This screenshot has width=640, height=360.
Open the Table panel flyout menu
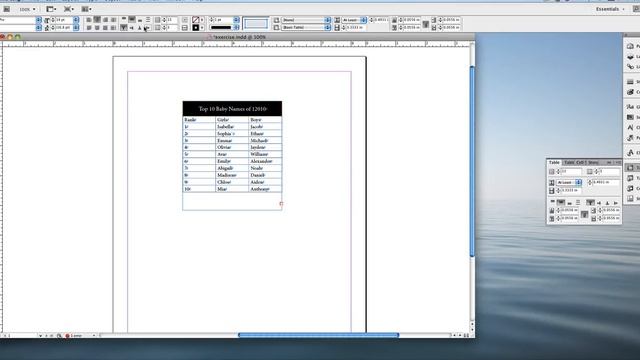pos(617,162)
